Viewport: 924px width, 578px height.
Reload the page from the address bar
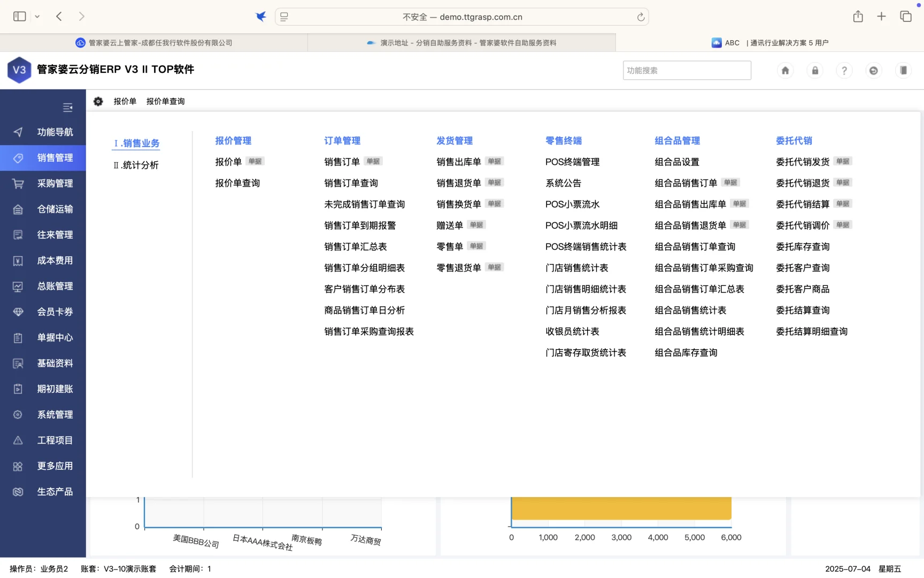640,17
